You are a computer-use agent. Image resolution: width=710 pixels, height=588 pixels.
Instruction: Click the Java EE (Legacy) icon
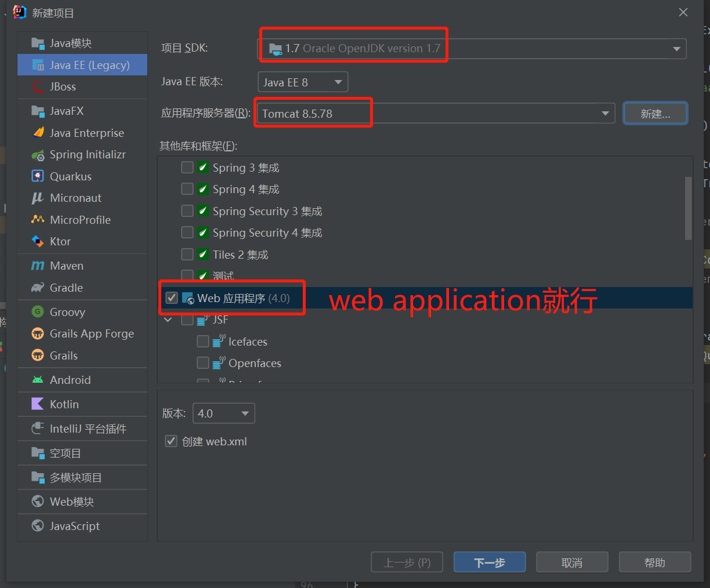pyautogui.click(x=38, y=65)
